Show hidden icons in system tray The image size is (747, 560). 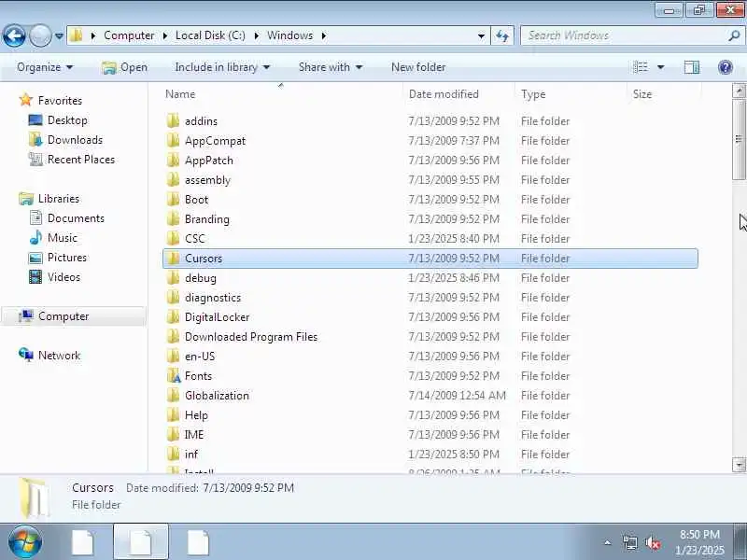(608, 542)
